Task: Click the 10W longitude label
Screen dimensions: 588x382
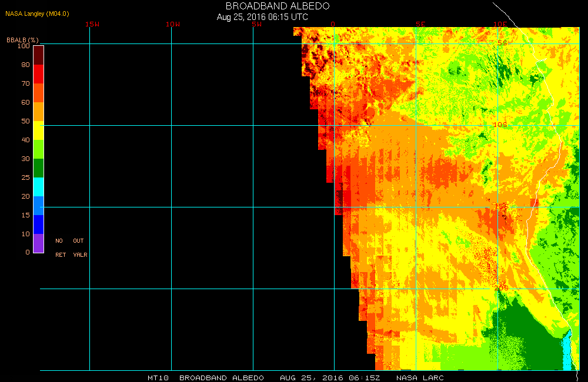Action: pos(173,24)
